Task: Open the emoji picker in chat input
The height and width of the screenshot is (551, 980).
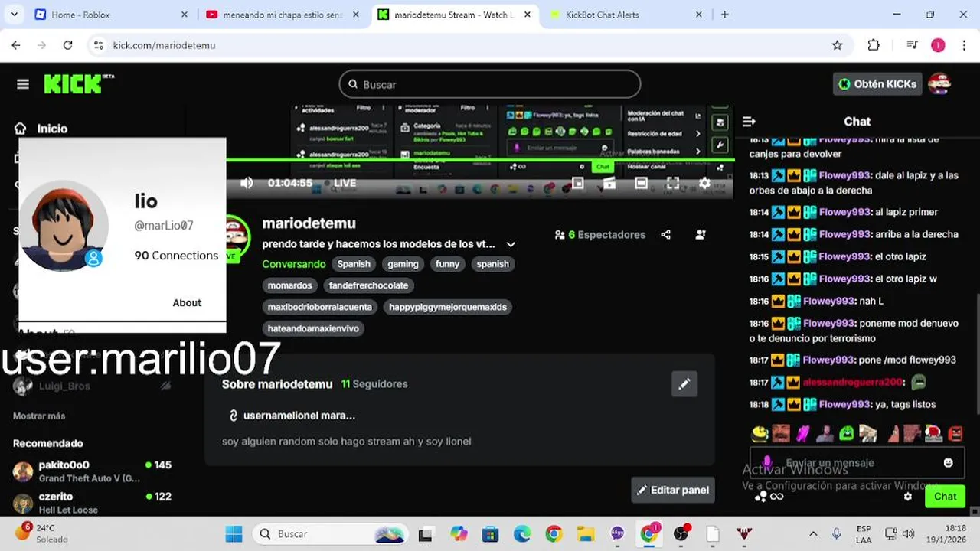Action: (949, 462)
